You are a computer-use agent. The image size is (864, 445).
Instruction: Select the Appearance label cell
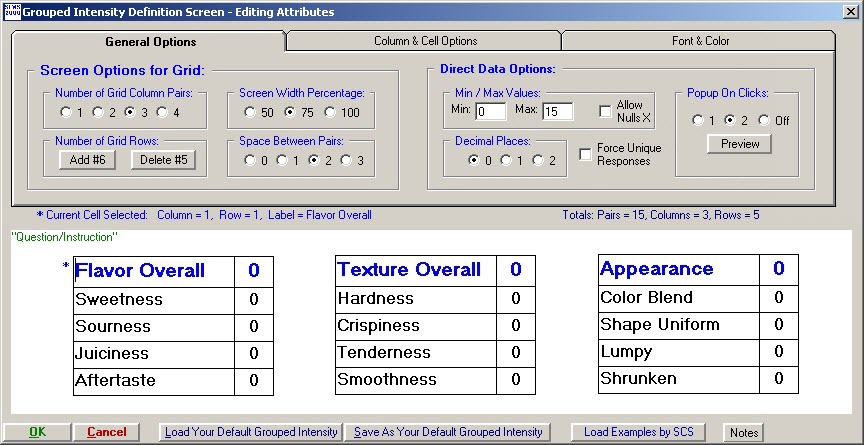[x=679, y=270]
